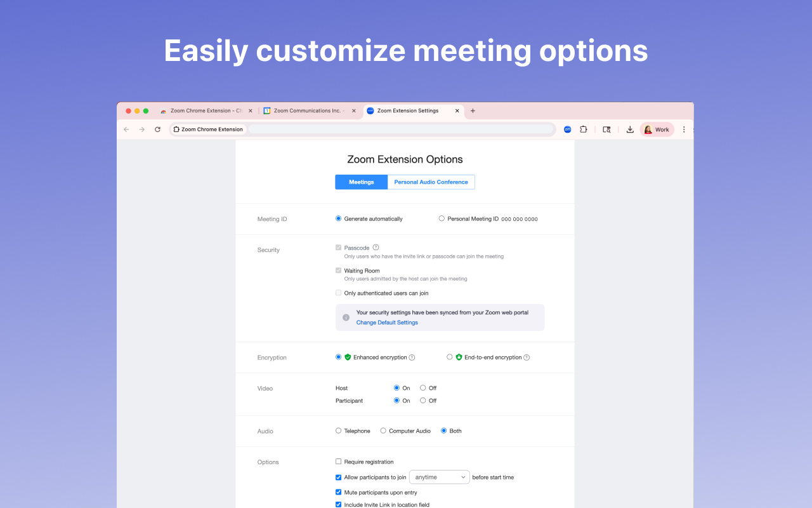This screenshot has height=508, width=812.
Task: Reload the page with the refresh icon
Action: (x=157, y=129)
